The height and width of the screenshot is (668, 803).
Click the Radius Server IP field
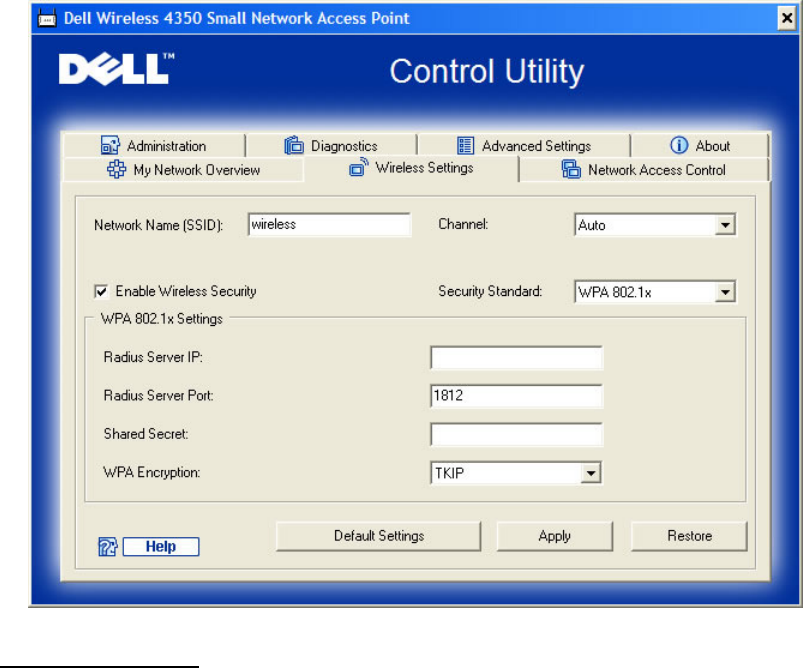coord(517,358)
